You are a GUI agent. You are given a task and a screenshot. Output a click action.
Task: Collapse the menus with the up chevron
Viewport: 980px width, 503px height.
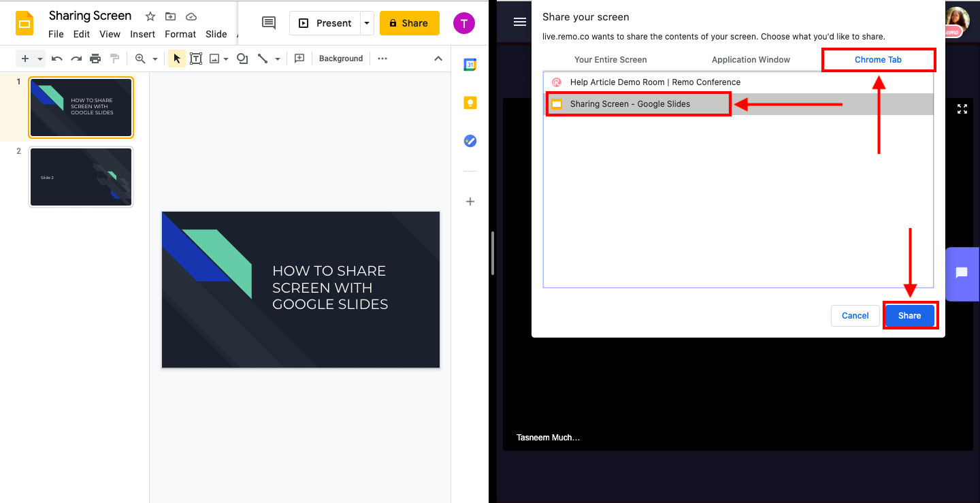click(x=438, y=59)
